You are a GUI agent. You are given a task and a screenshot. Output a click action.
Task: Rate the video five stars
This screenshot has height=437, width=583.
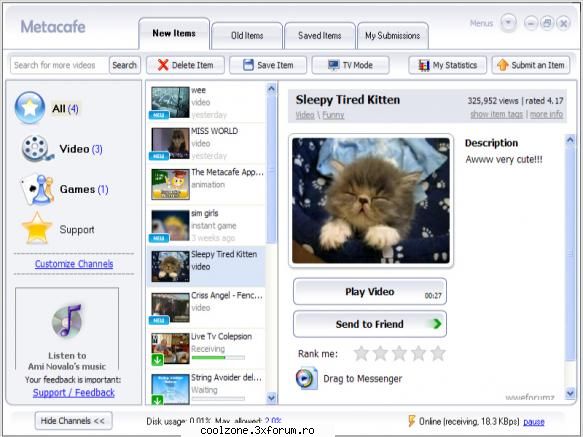438,353
